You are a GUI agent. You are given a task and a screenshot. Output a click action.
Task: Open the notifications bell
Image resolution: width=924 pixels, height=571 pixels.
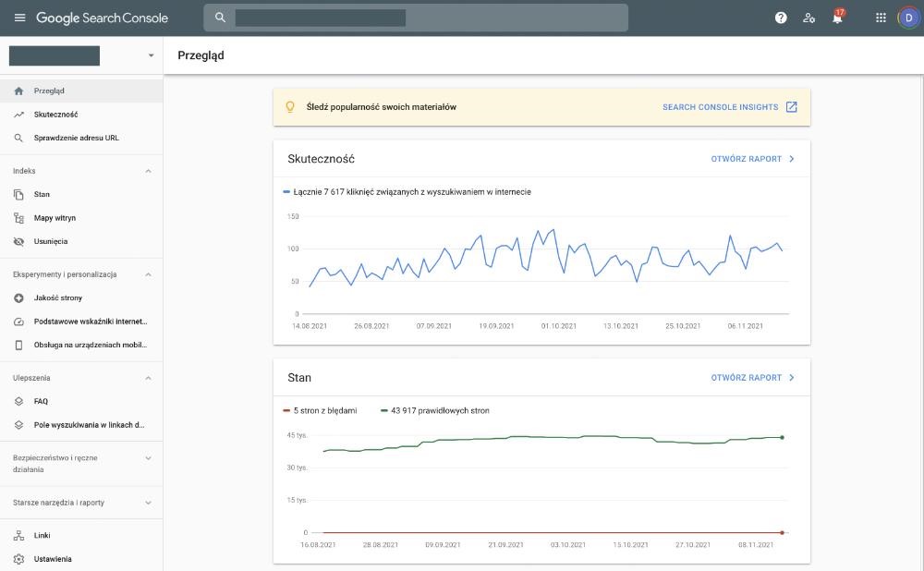tap(837, 18)
